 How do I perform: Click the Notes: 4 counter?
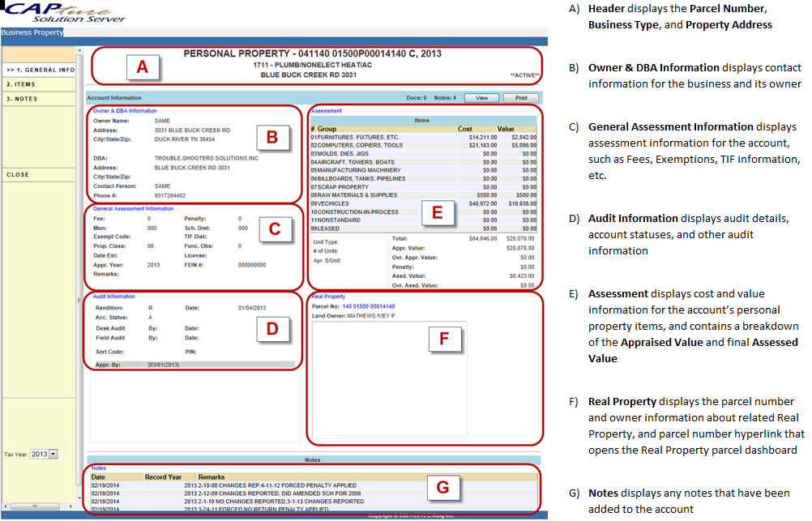click(445, 98)
